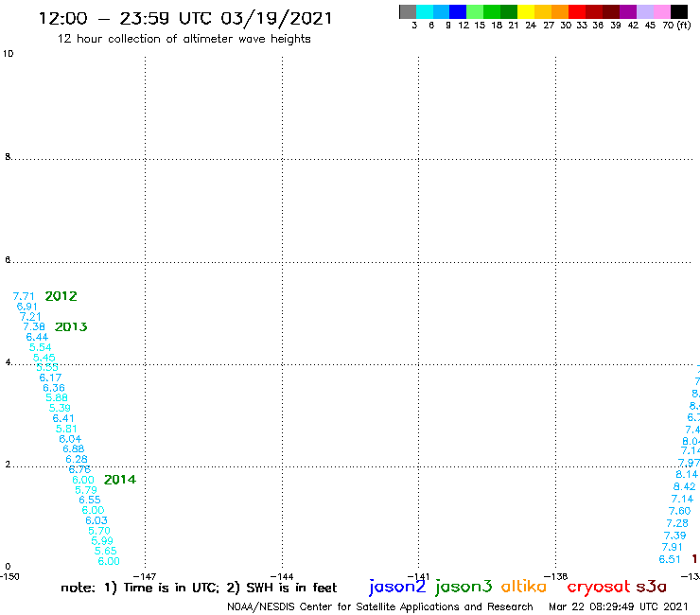700x615 pixels.
Task: Click the note about UTC and SWH in feet
Action: point(199,588)
